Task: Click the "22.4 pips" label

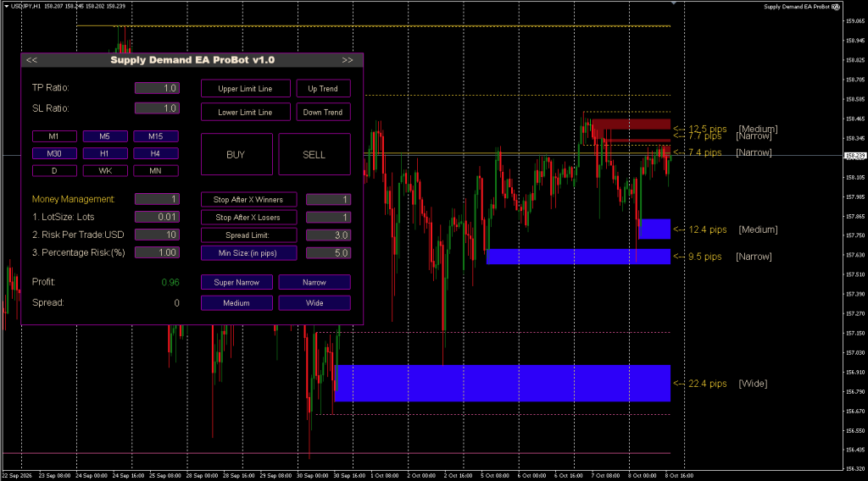Action: click(708, 383)
